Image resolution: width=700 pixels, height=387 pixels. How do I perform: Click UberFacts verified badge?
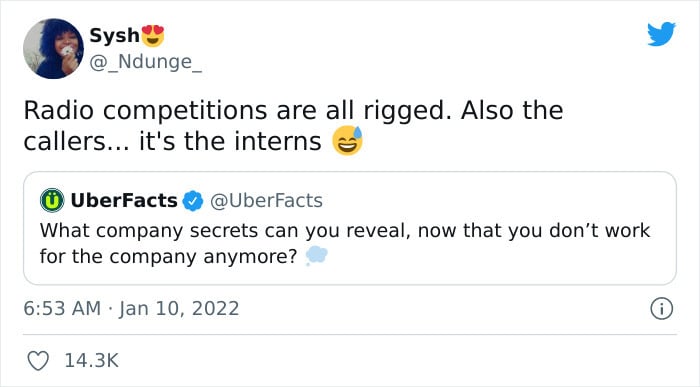193,201
